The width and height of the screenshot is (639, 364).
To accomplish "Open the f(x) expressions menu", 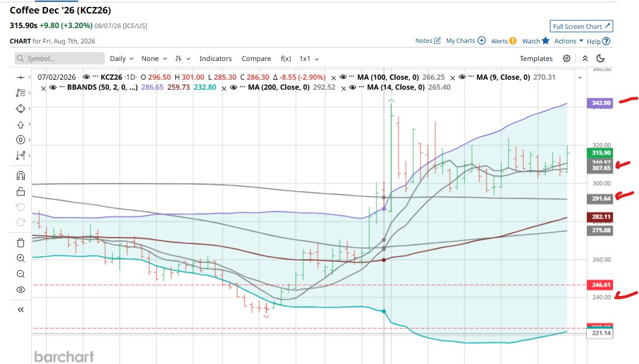I will pos(285,58).
